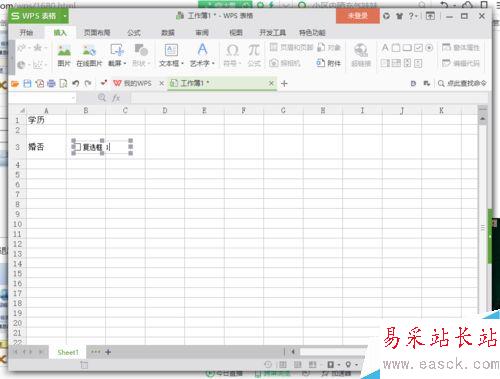
Task: Click 附件 attachment icon
Action: [x=329, y=63]
